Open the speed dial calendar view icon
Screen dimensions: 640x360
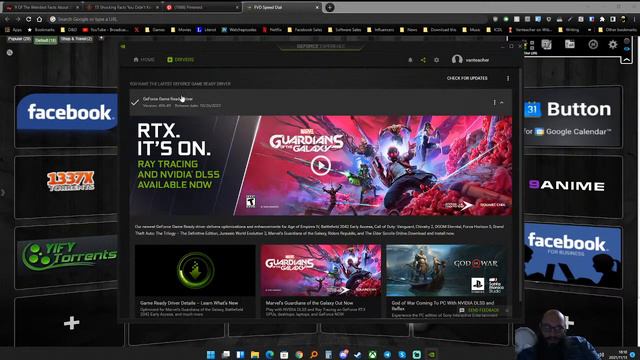[x=546, y=44]
